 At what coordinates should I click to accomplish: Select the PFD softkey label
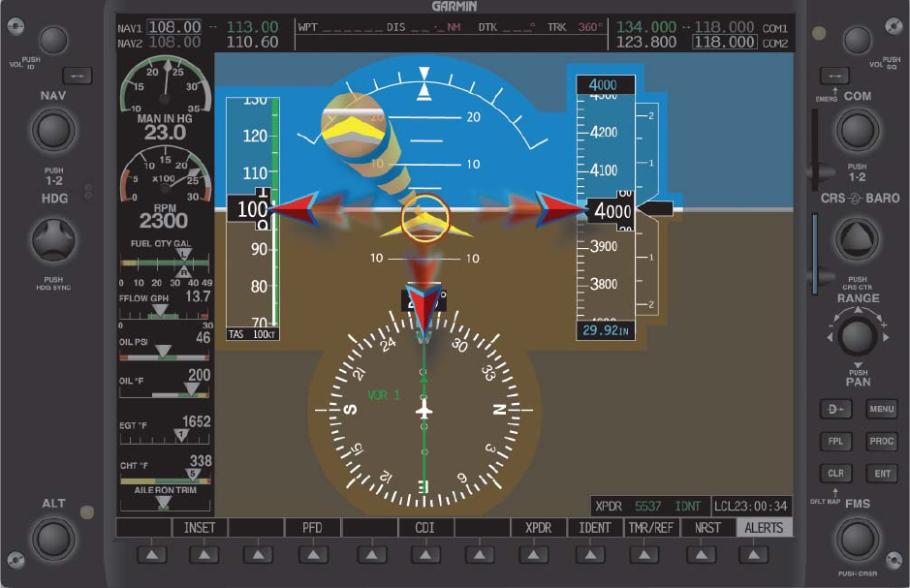(x=312, y=528)
